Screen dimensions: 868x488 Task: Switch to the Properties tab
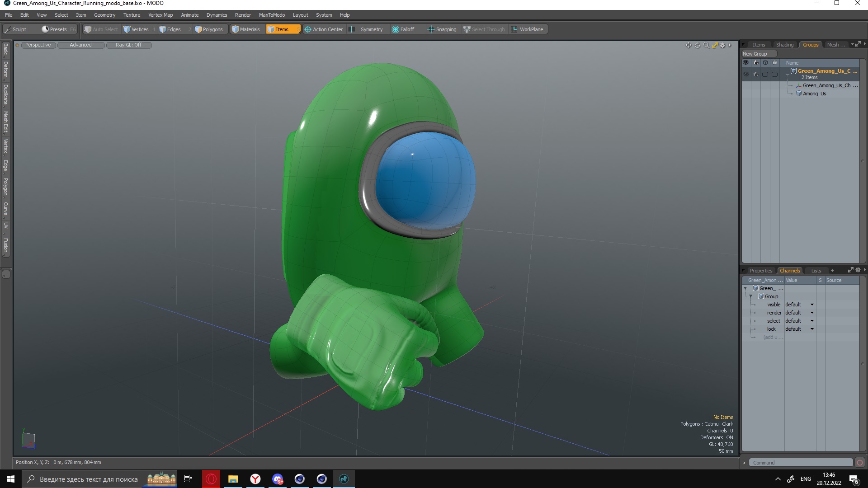click(x=761, y=271)
